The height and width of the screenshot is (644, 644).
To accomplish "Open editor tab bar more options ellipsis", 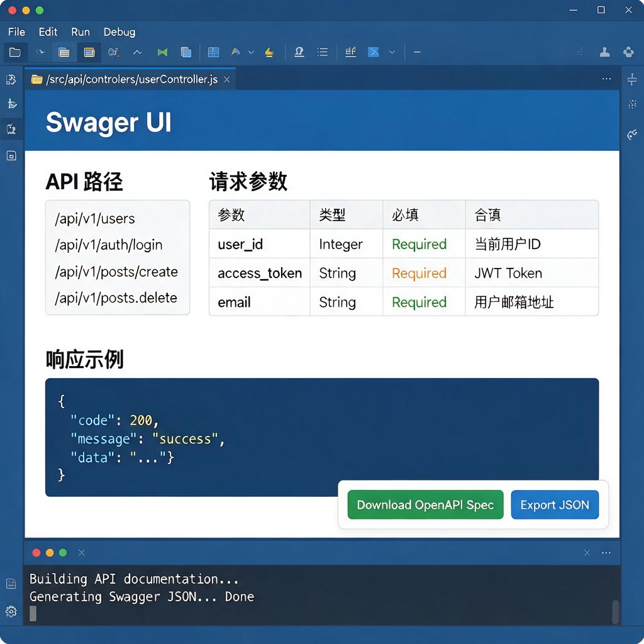I will (607, 79).
